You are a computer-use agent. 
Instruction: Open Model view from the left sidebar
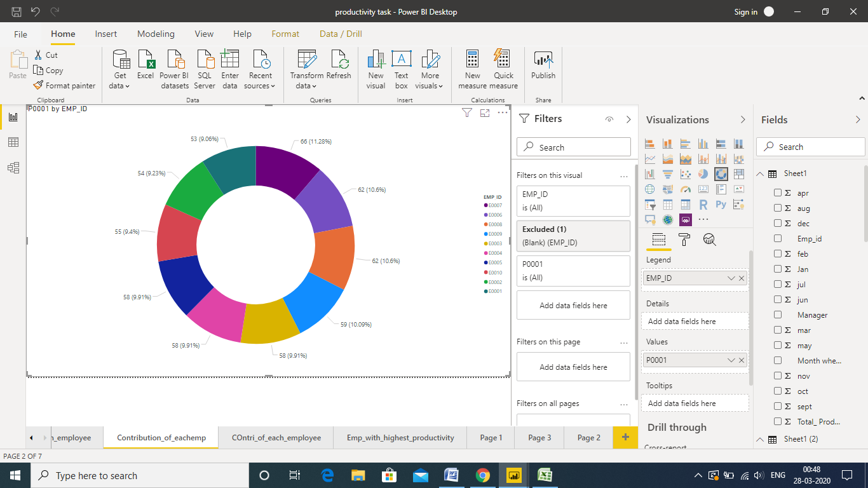13,168
